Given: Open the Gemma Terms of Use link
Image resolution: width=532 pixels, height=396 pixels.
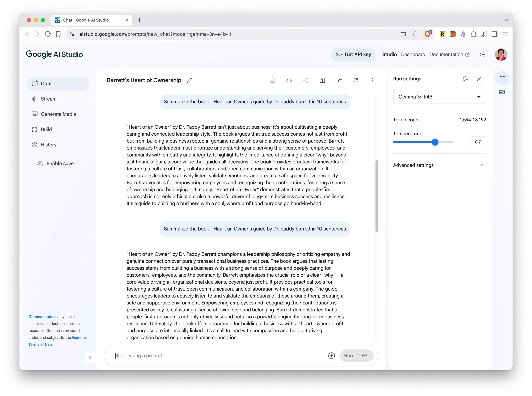Looking at the screenshot, I should tap(40, 344).
